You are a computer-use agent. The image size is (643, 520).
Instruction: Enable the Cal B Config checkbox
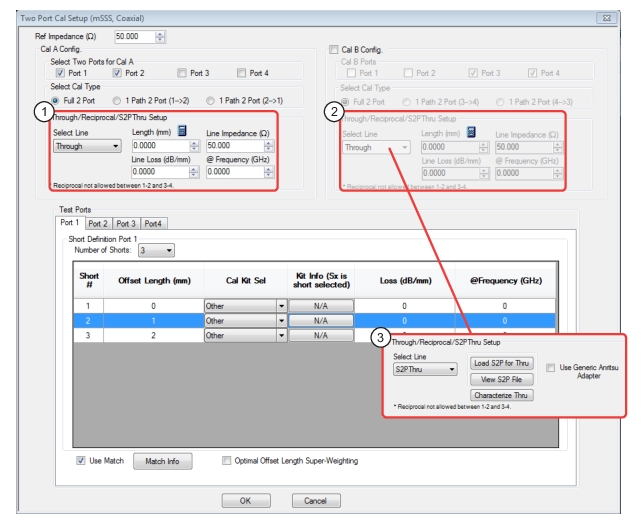click(334, 50)
